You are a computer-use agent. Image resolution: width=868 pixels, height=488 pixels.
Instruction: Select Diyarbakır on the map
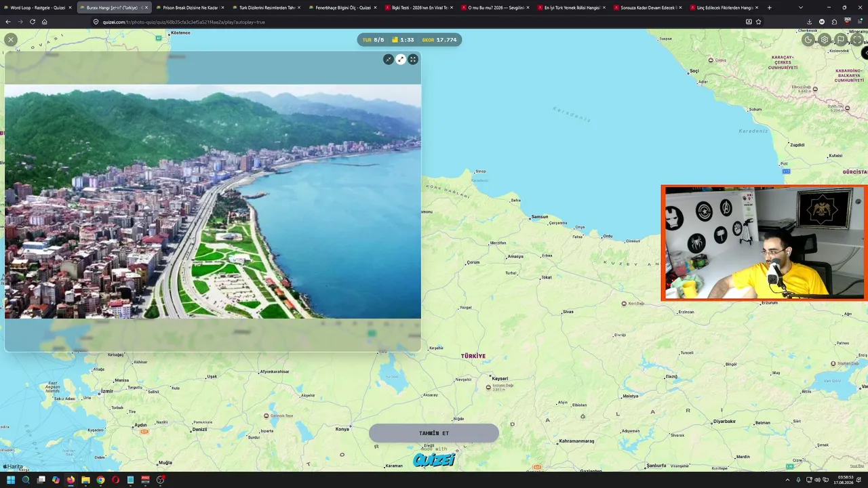coord(724,421)
